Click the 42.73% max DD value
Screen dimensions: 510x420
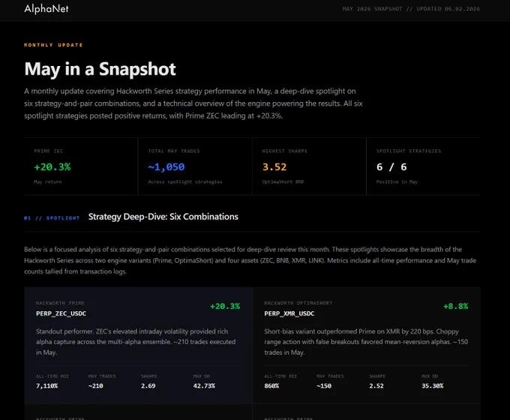coord(204,385)
